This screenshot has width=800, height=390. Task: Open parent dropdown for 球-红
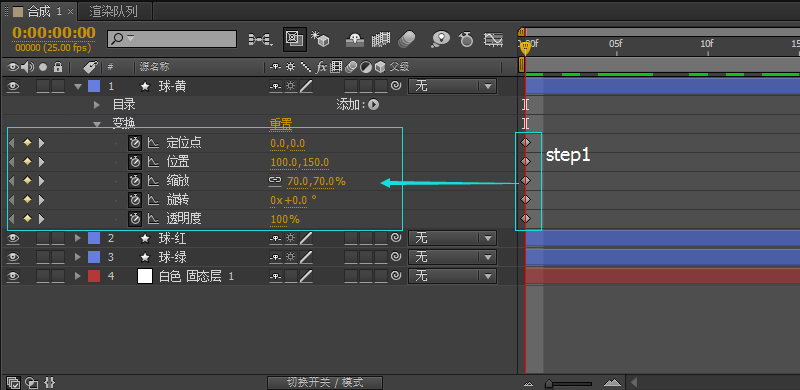[x=452, y=238]
